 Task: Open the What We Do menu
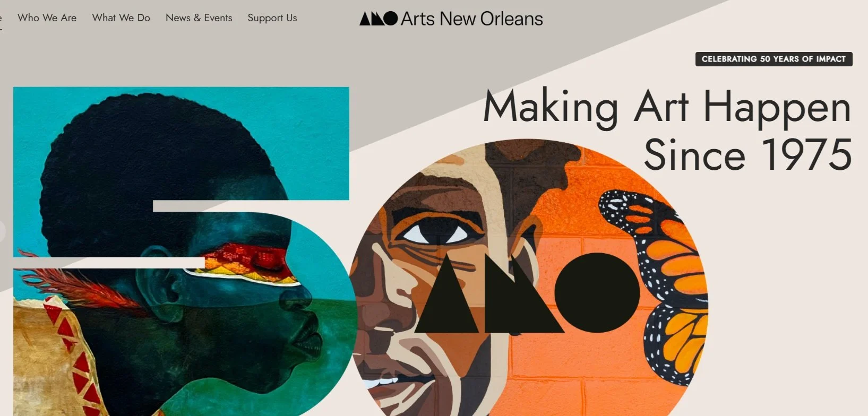[121, 18]
